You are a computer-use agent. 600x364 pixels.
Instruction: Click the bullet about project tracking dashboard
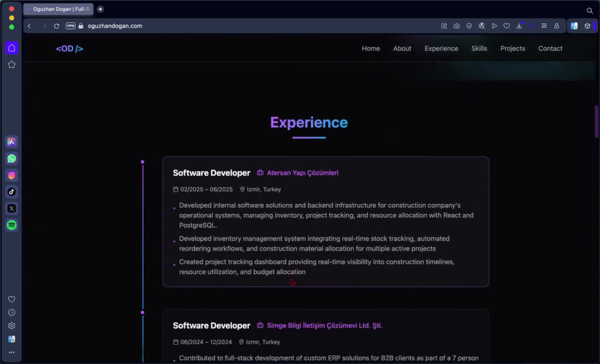coord(317,267)
